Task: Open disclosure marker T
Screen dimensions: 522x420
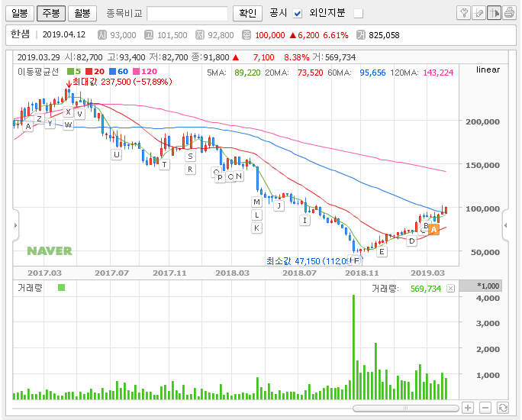Action: pyautogui.click(x=164, y=164)
